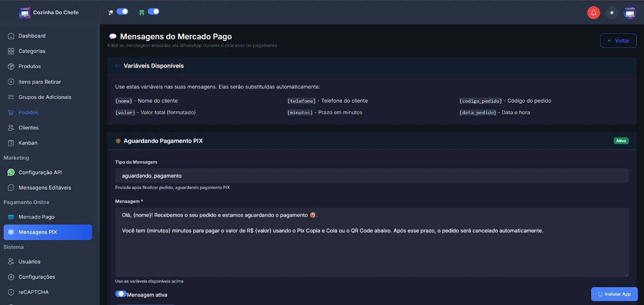
Task: Disable the Mensagem ativa switch
Action: point(121,294)
